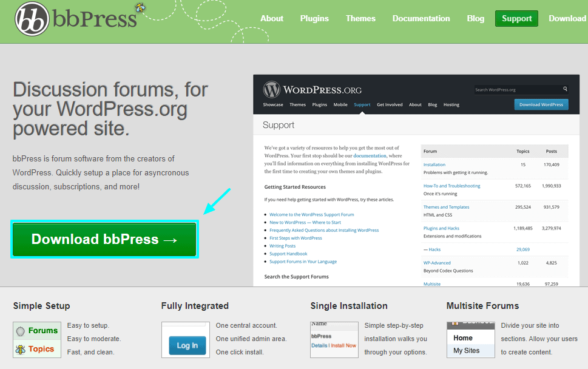Click the WordPress logo in the screenshot preview
Viewport: 588px width, 369px height.
(x=271, y=90)
